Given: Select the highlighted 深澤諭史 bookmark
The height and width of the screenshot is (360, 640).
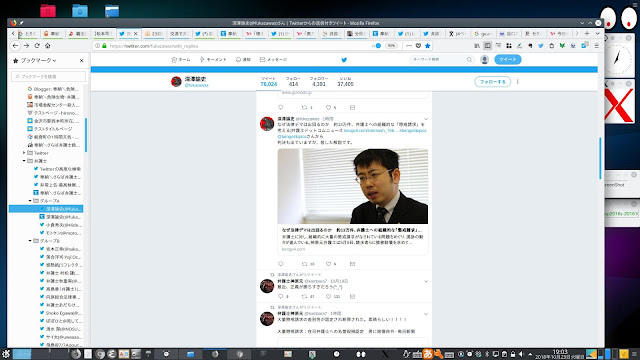Looking at the screenshot, I should pyautogui.click(x=46, y=209).
